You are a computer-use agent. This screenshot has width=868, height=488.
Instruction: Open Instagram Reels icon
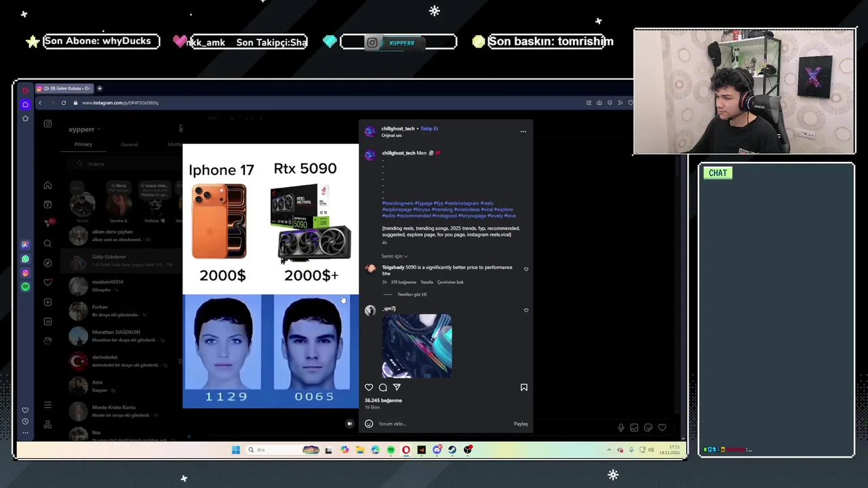pos(47,205)
